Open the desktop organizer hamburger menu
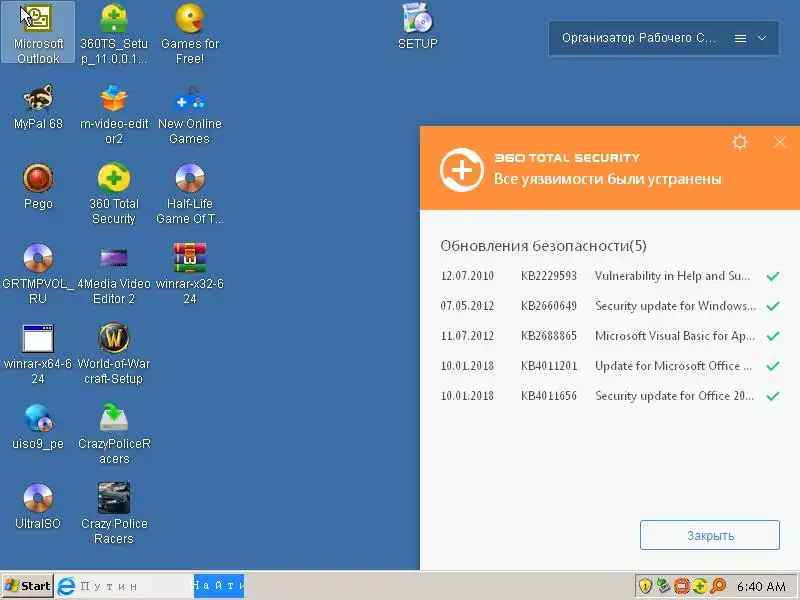Screen dimensions: 800x600 pyautogui.click(x=740, y=38)
